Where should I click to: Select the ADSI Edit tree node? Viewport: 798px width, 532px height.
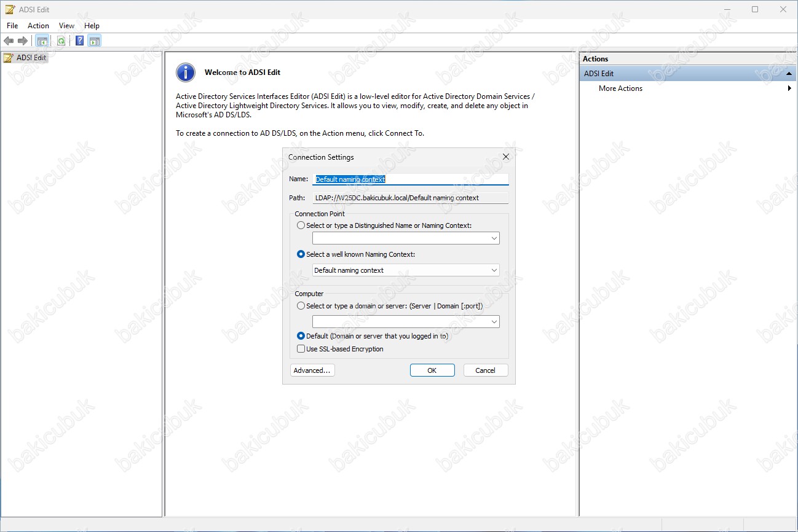click(x=25, y=58)
